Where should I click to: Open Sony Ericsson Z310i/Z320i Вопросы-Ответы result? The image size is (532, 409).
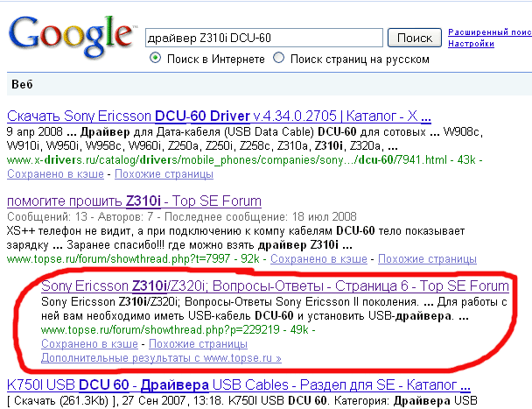pyautogui.click(x=275, y=286)
